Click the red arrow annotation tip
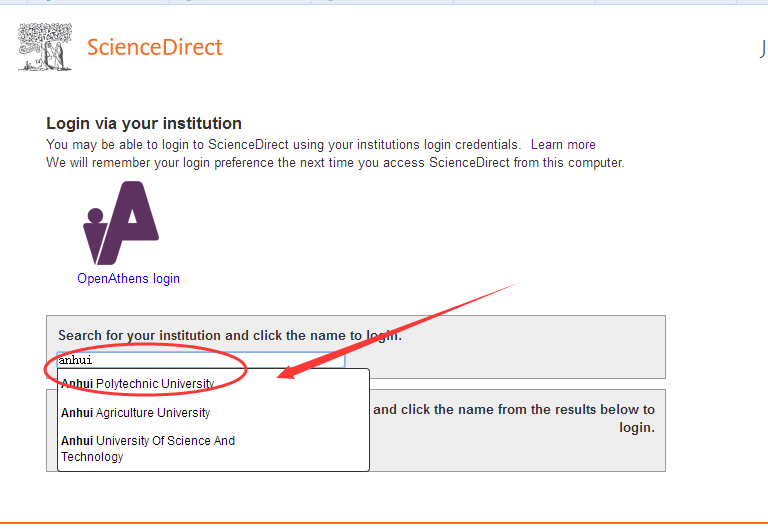The width and height of the screenshot is (768, 529). [280, 376]
